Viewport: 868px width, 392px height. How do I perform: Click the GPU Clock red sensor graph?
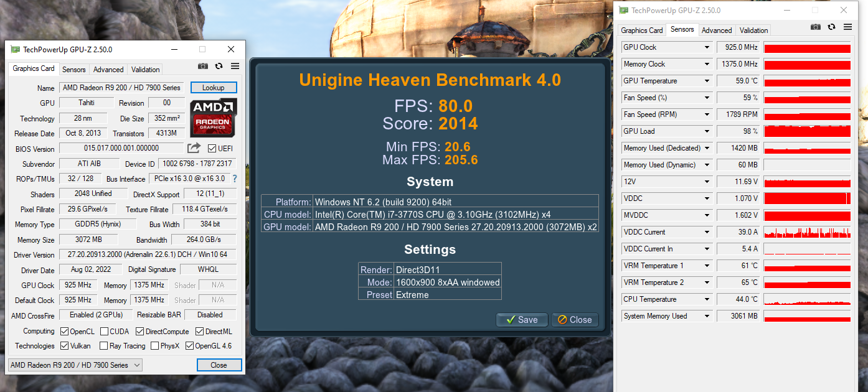[808, 47]
